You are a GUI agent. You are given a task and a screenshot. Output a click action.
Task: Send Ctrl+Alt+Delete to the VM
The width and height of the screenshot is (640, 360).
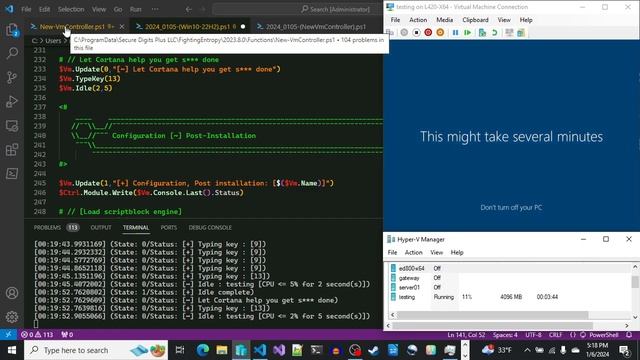pyautogui.click(x=390, y=33)
